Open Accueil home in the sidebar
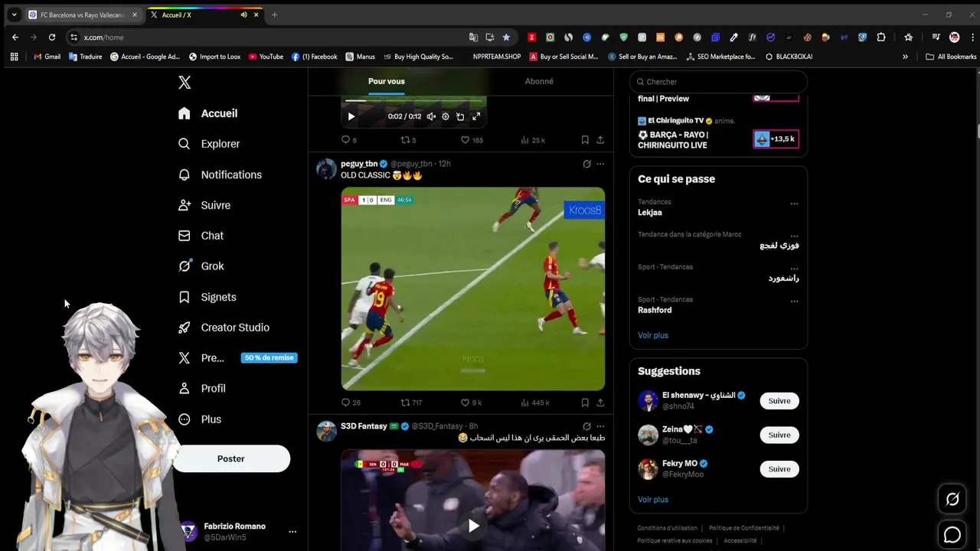The width and height of the screenshot is (980, 551). (x=208, y=113)
